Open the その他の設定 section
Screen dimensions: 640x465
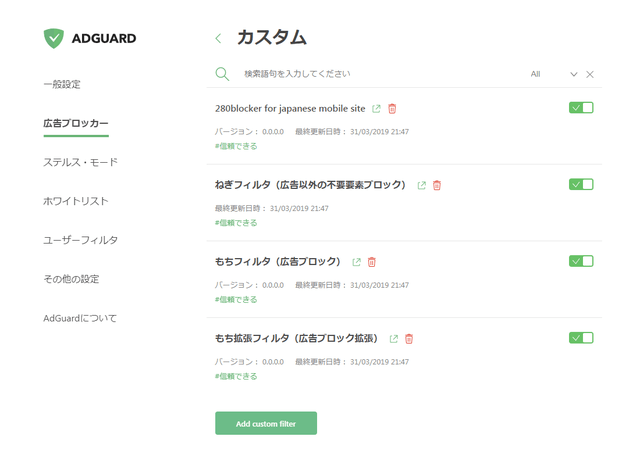coord(71,279)
